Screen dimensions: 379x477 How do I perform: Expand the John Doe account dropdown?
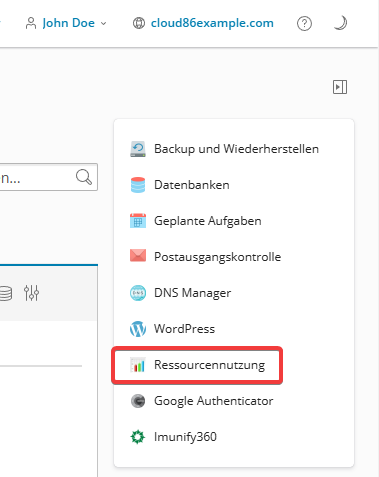coord(66,23)
